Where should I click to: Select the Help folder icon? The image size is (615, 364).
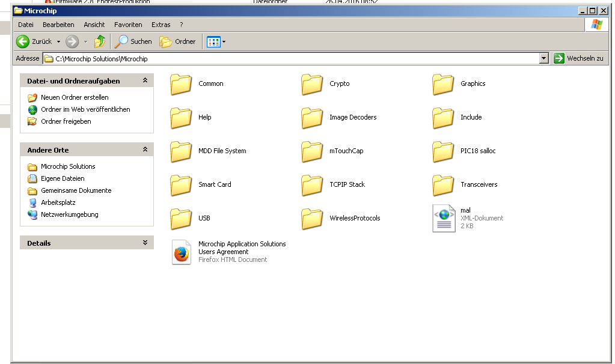(181, 118)
